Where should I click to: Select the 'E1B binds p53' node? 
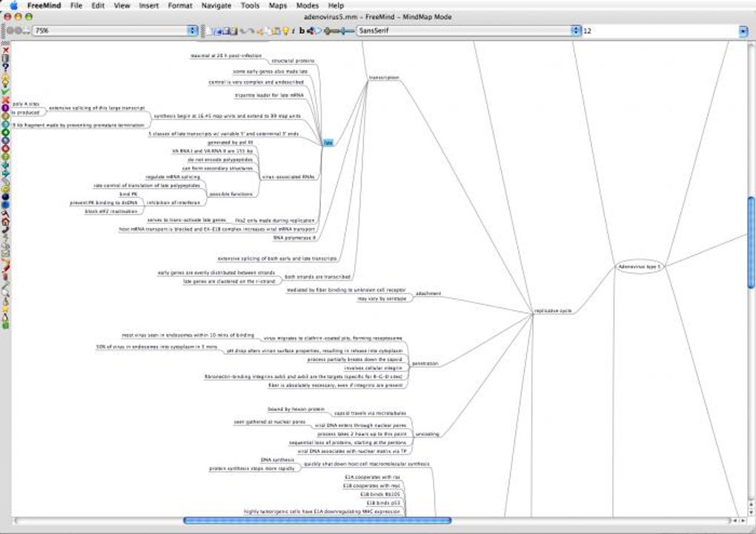(383, 503)
